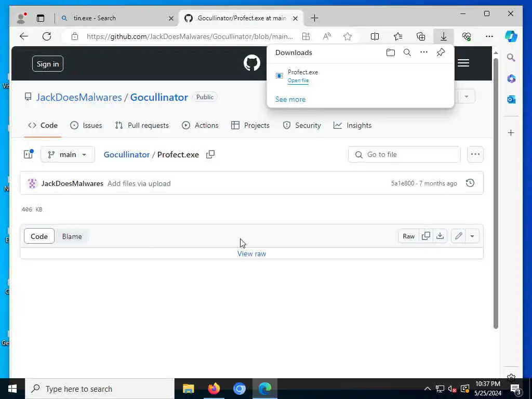Click the Go to file search box
This screenshot has width=532, height=399.
point(404,154)
